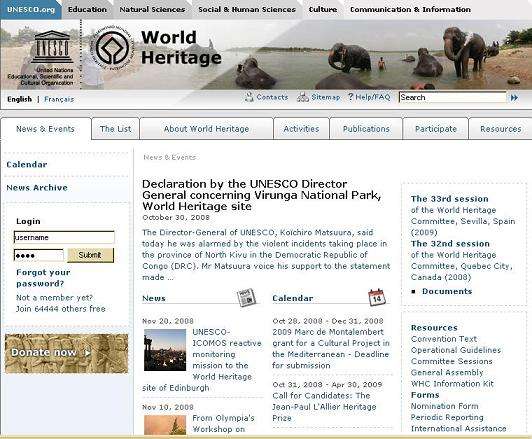Focus the username input field
The height and width of the screenshot is (439, 532).
point(64,237)
